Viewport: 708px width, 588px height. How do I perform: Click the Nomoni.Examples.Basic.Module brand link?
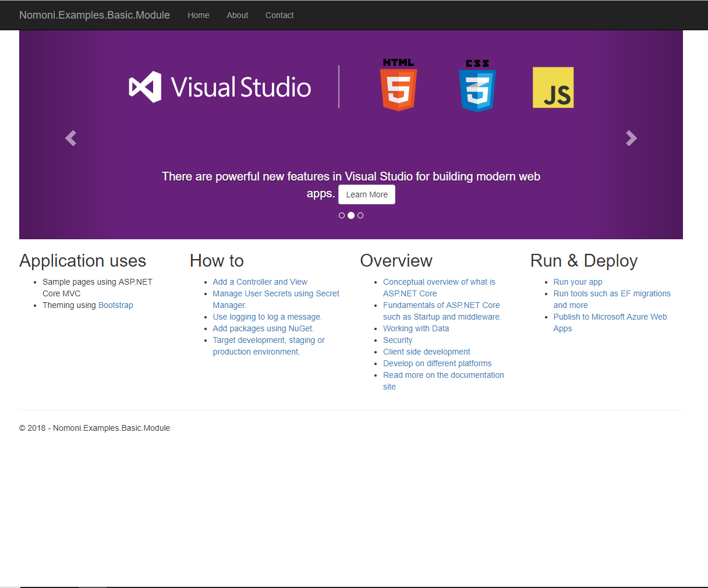click(94, 15)
